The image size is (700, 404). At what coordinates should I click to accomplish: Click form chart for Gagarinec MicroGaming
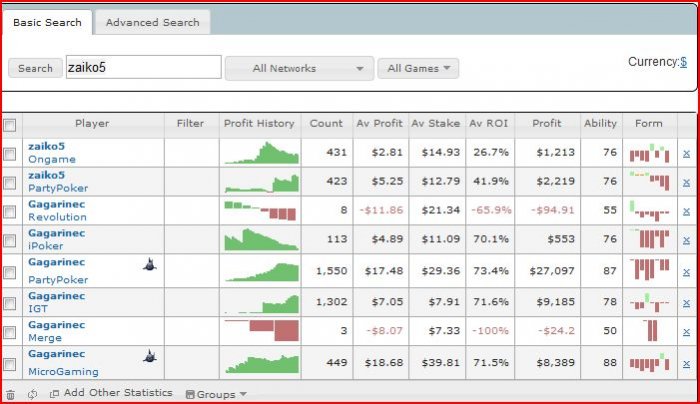click(650, 363)
